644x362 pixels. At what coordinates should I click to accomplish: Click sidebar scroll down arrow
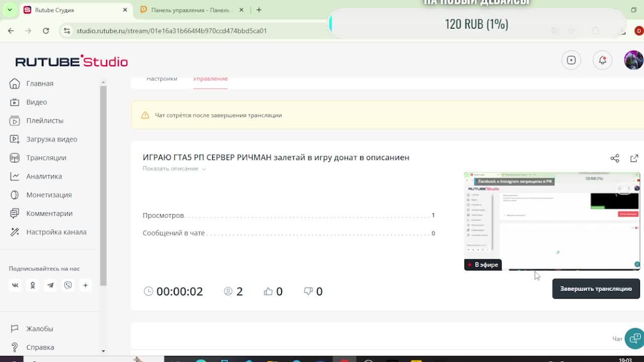point(103,351)
